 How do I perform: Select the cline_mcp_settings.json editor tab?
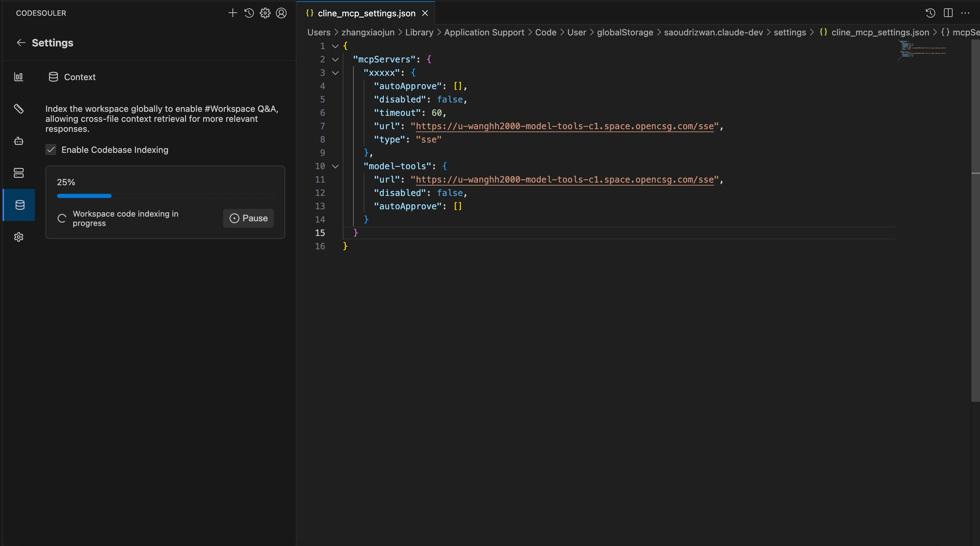click(366, 13)
